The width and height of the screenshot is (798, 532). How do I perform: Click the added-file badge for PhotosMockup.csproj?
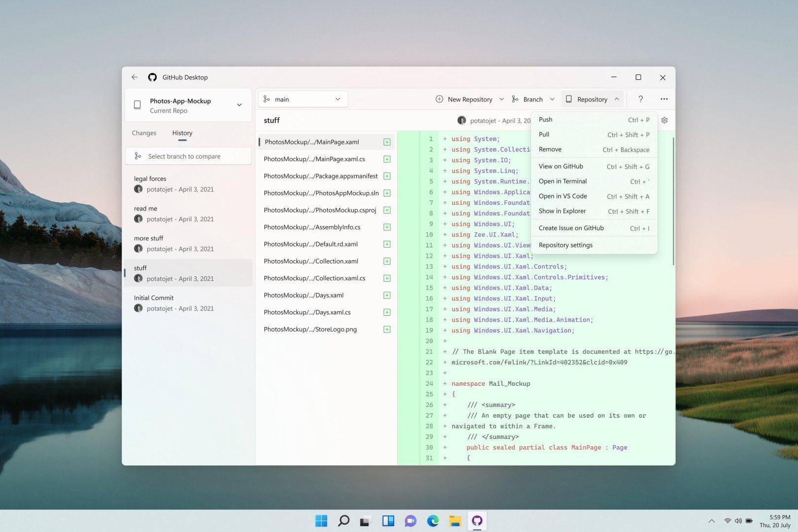pyautogui.click(x=387, y=210)
